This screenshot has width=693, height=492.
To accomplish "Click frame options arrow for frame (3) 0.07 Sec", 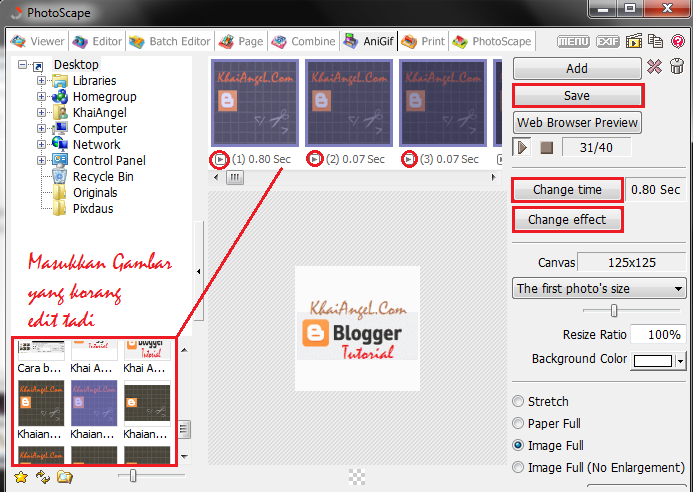I will 409,159.
